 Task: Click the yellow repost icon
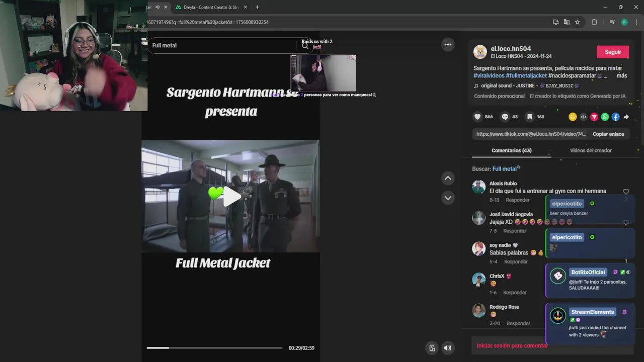click(x=573, y=117)
